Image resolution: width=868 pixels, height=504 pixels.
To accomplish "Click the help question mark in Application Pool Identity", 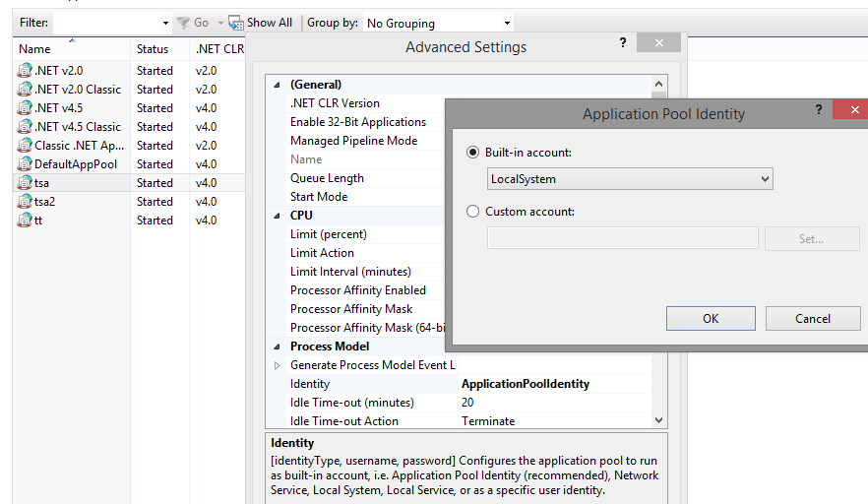I will pos(818,109).
